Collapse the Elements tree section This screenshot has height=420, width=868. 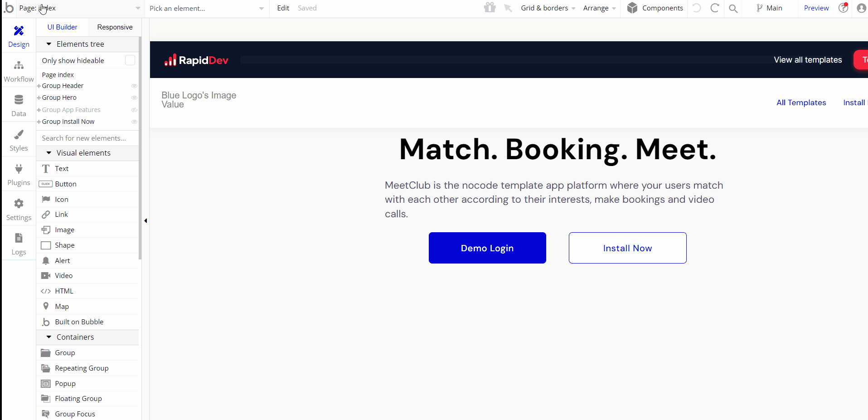(49, 44)
